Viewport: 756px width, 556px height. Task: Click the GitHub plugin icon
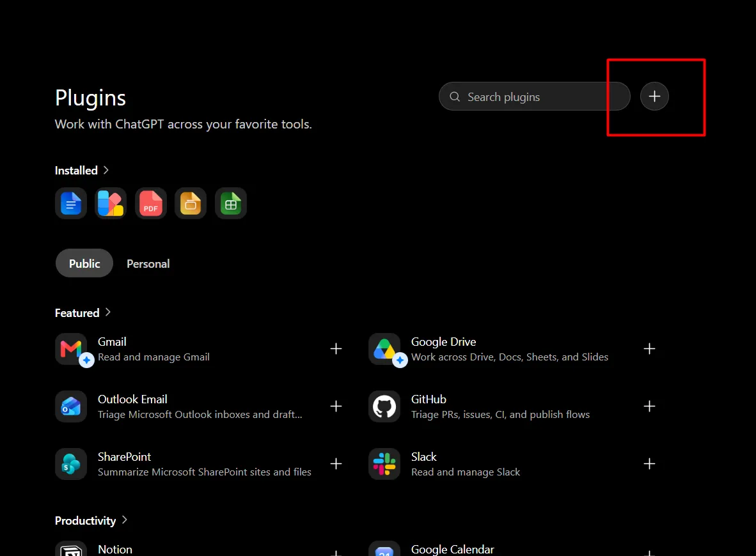384,406
